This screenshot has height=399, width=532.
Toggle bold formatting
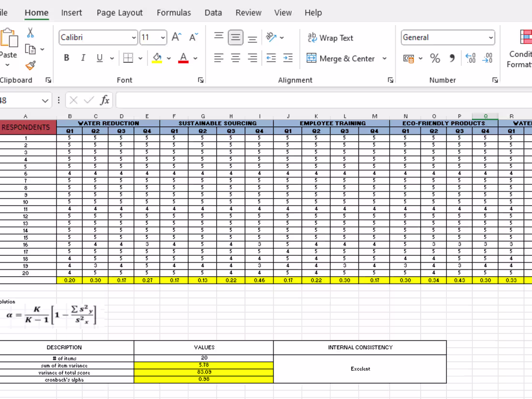(66, 58)
